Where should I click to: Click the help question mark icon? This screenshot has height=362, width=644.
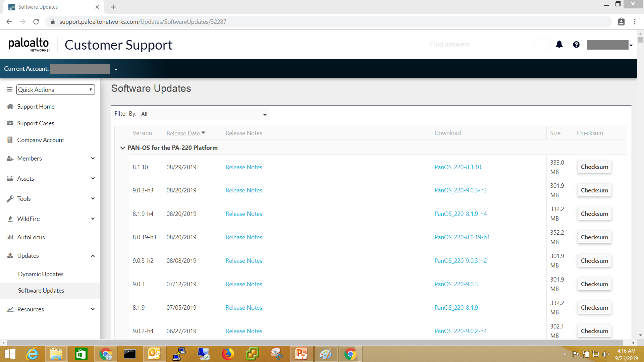576,44
